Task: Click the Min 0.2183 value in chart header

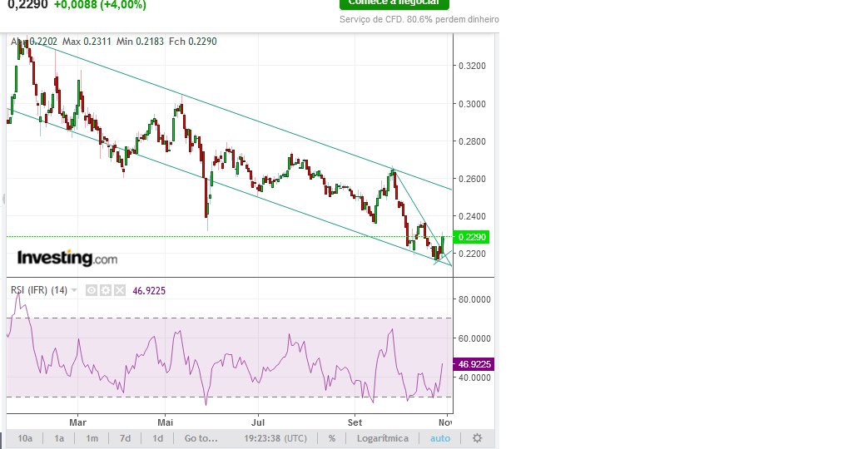Action: pos(140,42)
